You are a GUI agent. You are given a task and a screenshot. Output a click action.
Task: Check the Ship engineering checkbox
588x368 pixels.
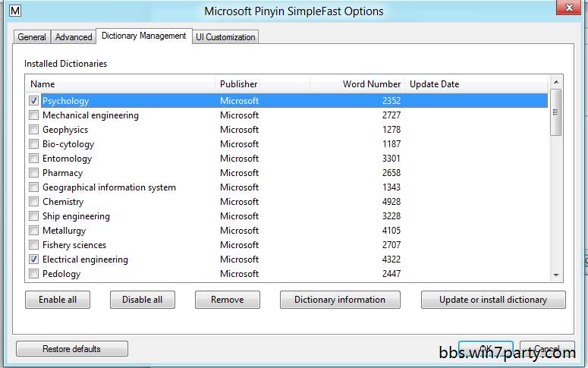pos(33,215)
